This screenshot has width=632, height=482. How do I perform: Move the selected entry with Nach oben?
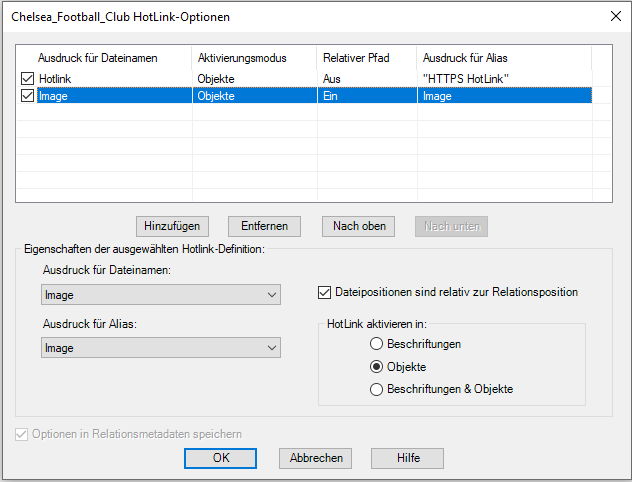point(359,226)
